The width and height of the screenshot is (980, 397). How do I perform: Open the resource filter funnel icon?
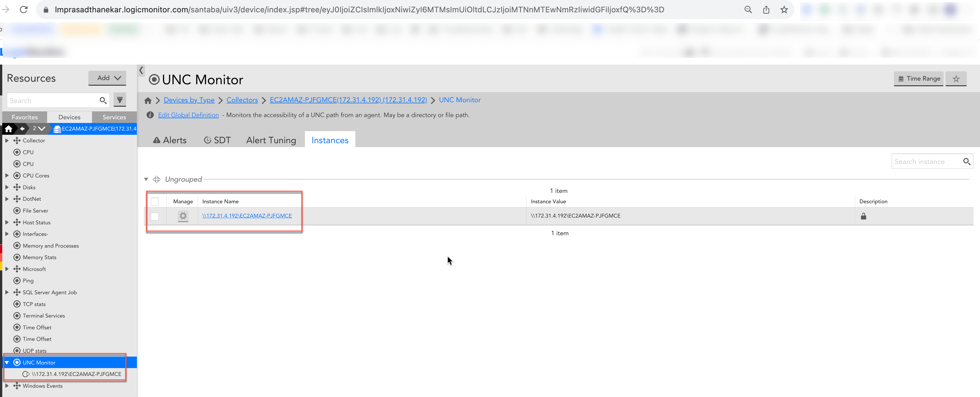click(x=120, y=100)
